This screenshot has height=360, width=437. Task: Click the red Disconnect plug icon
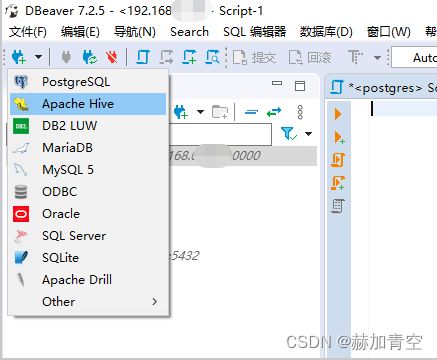pyautogui.click(x=112, y=57)
